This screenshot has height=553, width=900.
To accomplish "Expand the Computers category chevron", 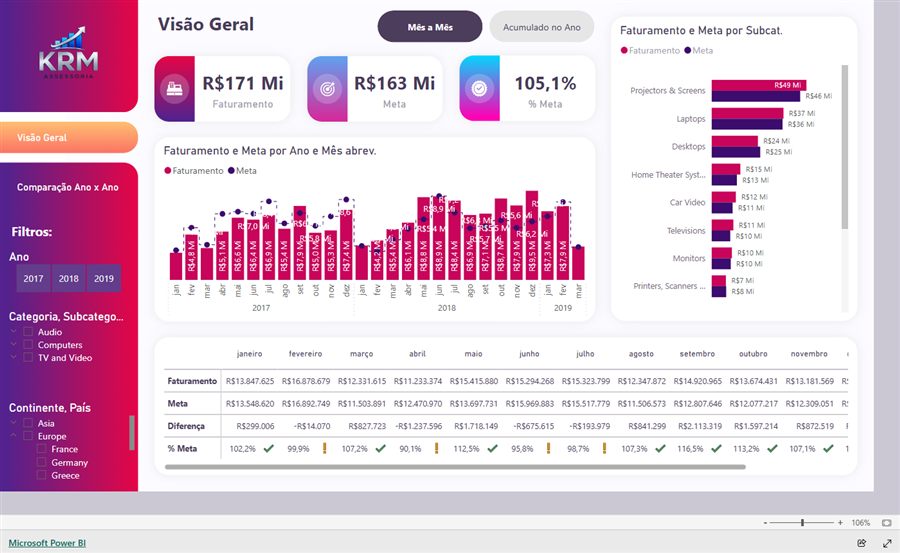I will click(x=14, y=345).
